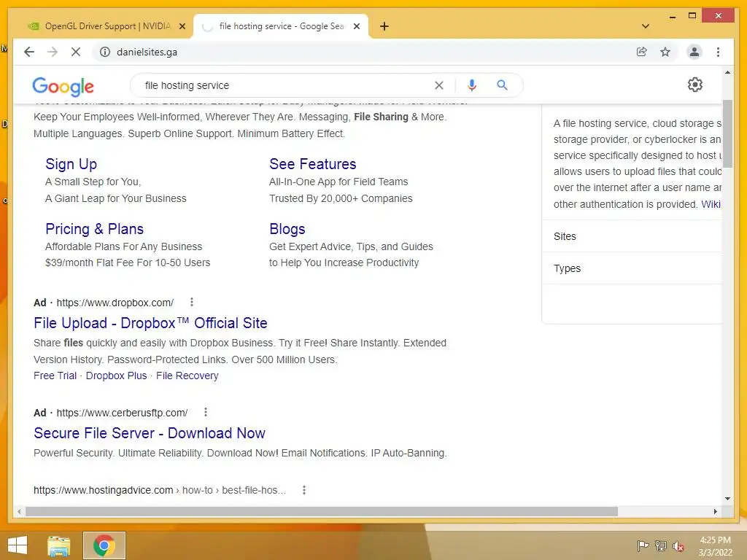The height and width of the screenshot is (560, 747).
Task: Click the vertical scrollbar thumb
Action: pos(727,134)
